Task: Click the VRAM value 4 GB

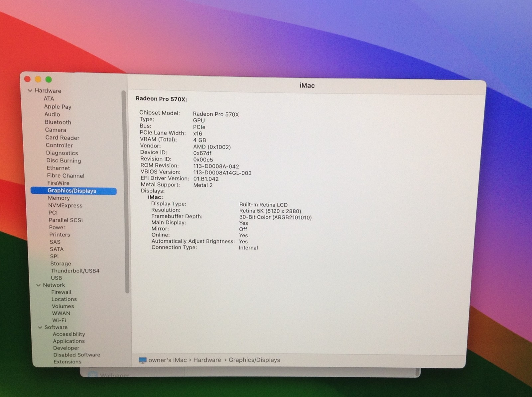Action: click(x=199, y=140)
